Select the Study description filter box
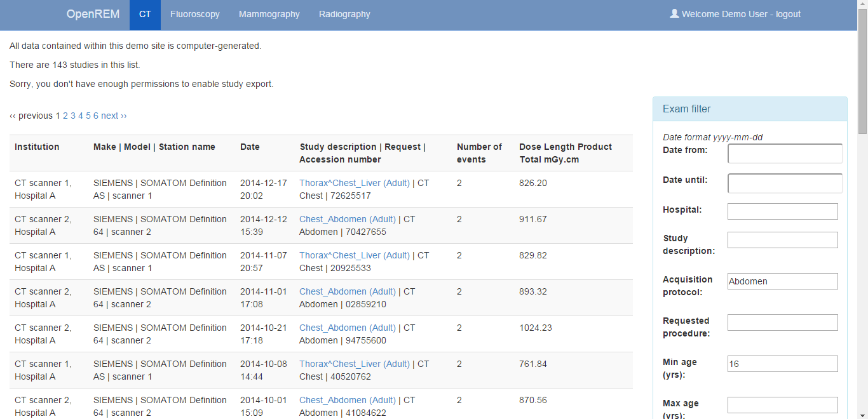The width and height of the screenshot is (868, 419). coord(782,240)
